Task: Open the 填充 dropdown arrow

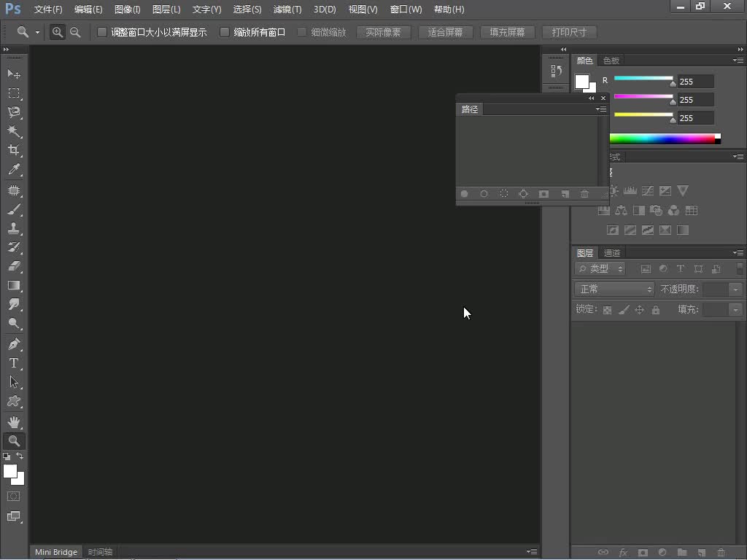Action: click(x=735, y=310)
